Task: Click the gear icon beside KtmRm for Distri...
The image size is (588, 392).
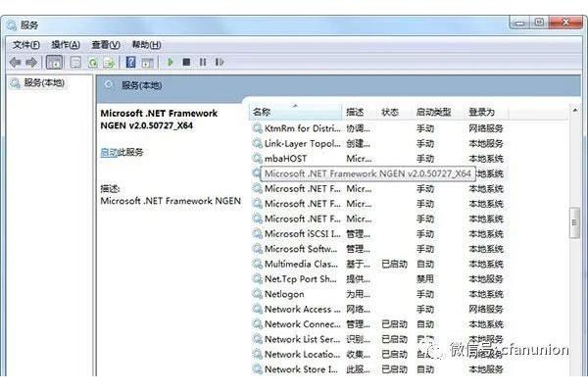Action: [x=257, y=128]
